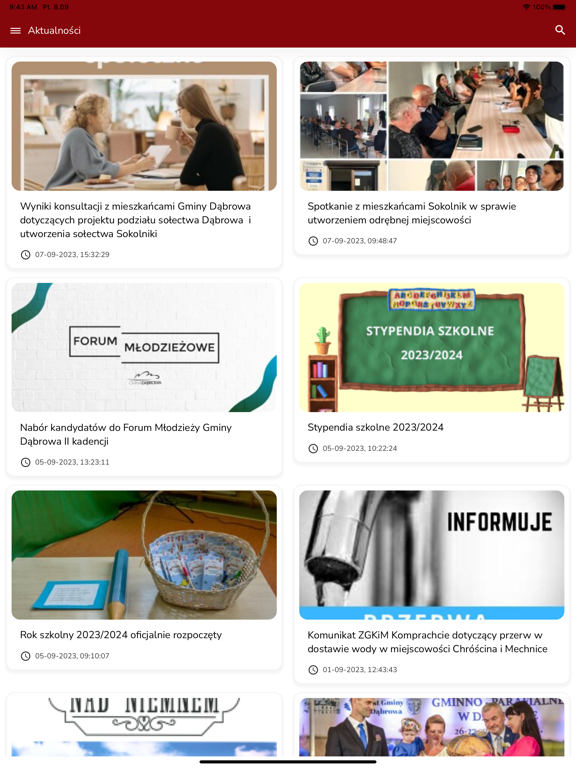Viewport: 576px width, 768px height.
Task: Open the hamburger navigation menu
Action: coord(15,30)
